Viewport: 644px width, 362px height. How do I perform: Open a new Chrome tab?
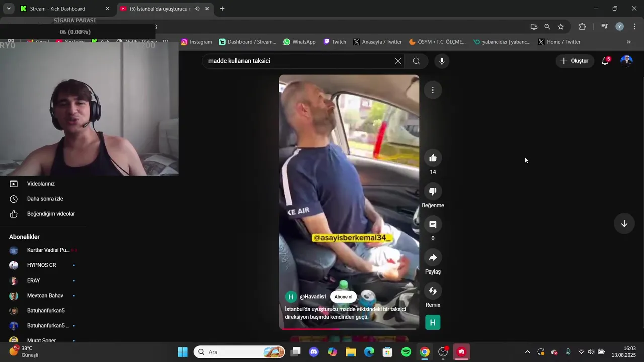pos(222,9)
